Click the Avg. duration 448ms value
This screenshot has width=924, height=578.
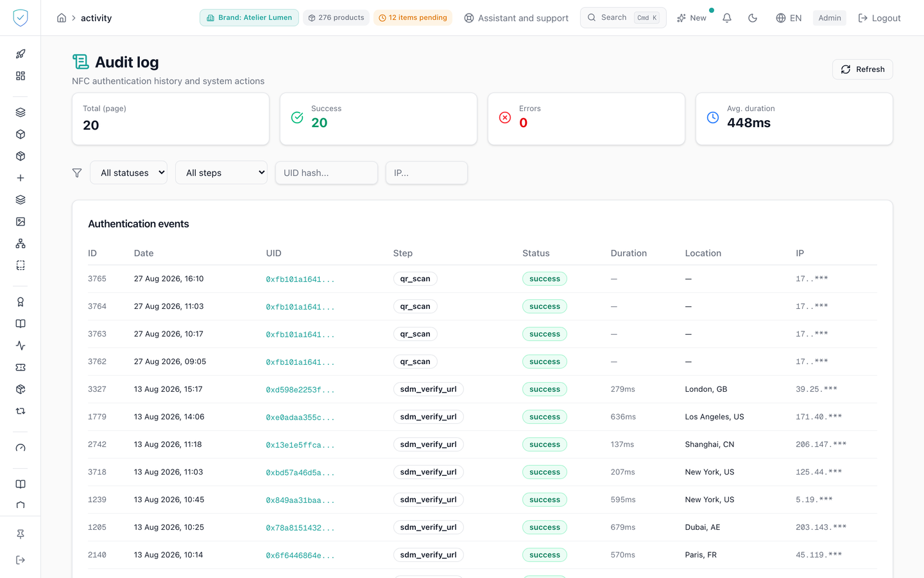coord(749,123)
